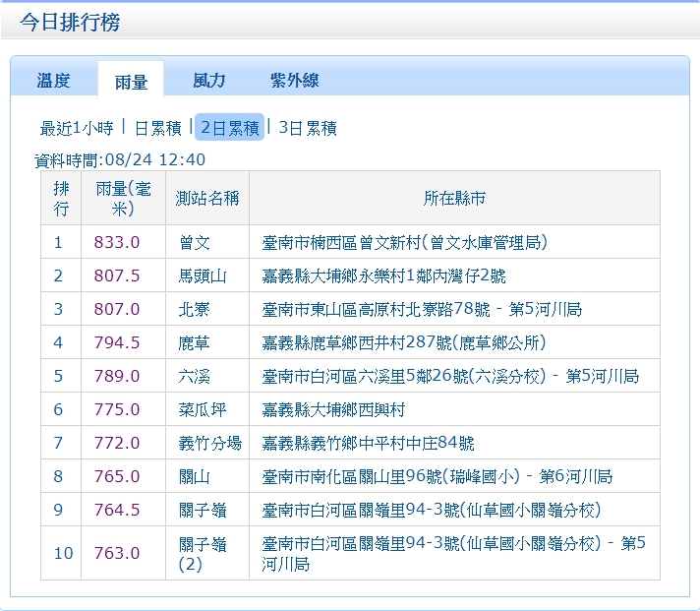Click address 嘉義縣大埔鄉永樂村1鄰內灣仔2號
This screenshot has height=611, width=700.
pyautogui.click(x=384, y=276)
